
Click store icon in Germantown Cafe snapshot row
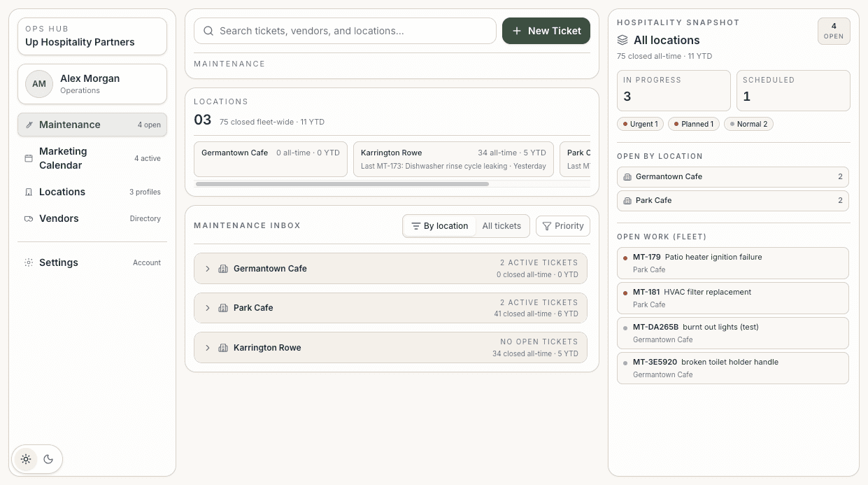click(627, 177)
